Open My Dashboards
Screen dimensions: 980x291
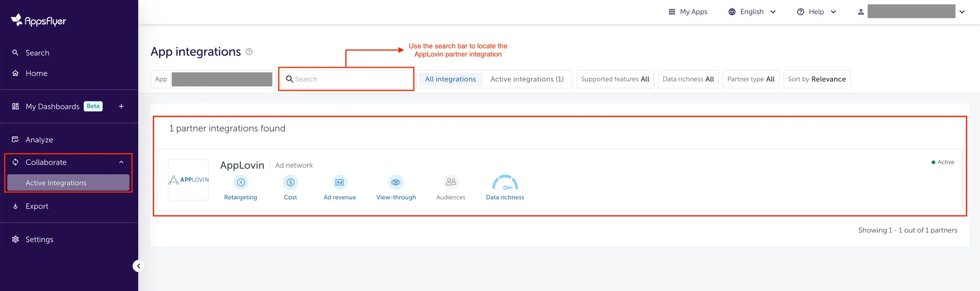[53, 106]
